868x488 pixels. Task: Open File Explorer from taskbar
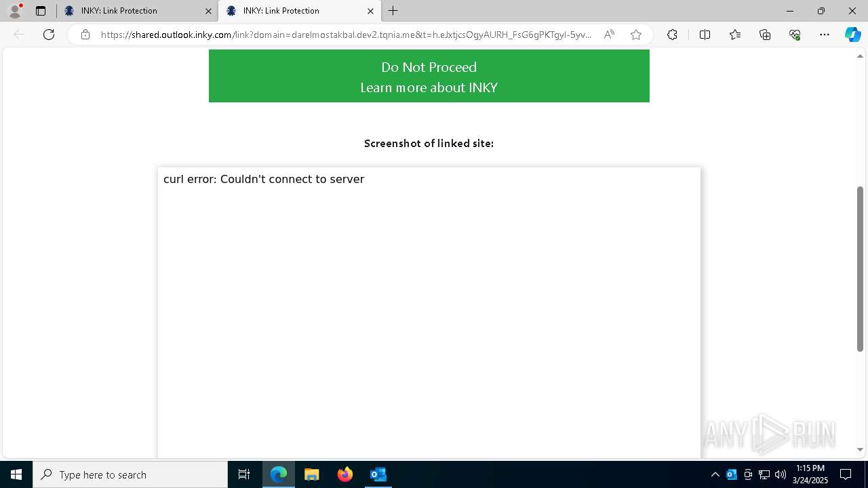point(312,474)
